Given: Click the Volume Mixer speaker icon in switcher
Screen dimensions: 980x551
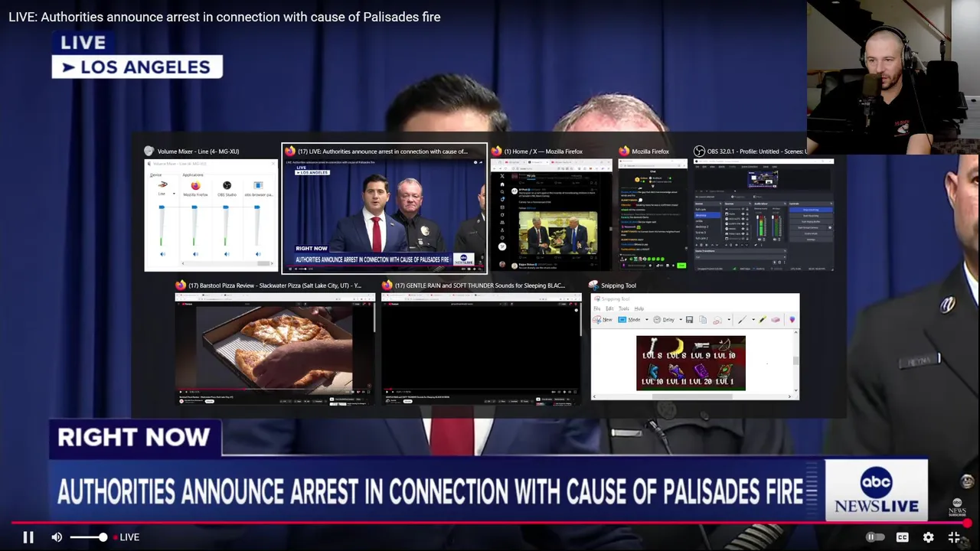Looking at the screenshot, I should pos(149,152).
